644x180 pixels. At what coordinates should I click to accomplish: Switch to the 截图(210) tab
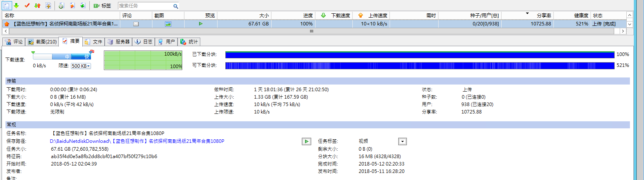[42, 41]
